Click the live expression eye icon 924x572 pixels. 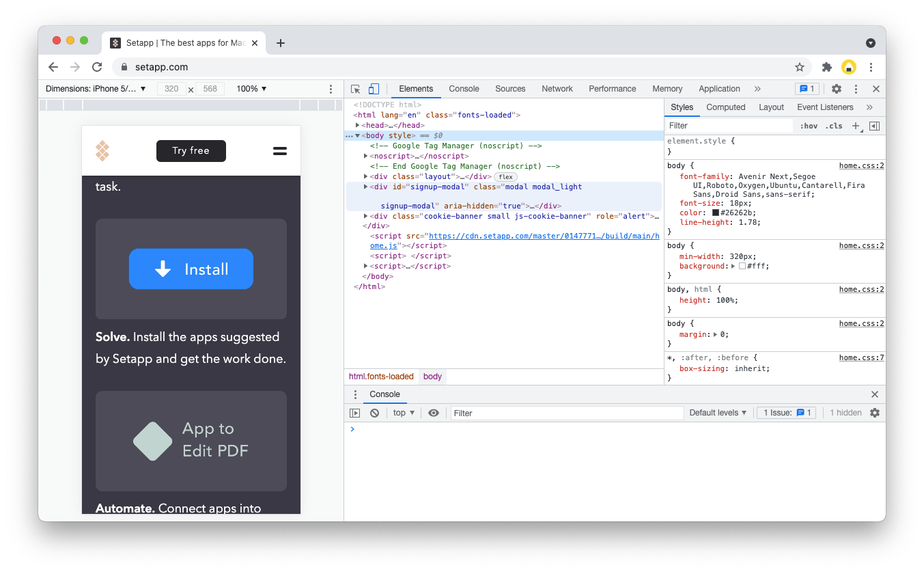tap(433, 413)
